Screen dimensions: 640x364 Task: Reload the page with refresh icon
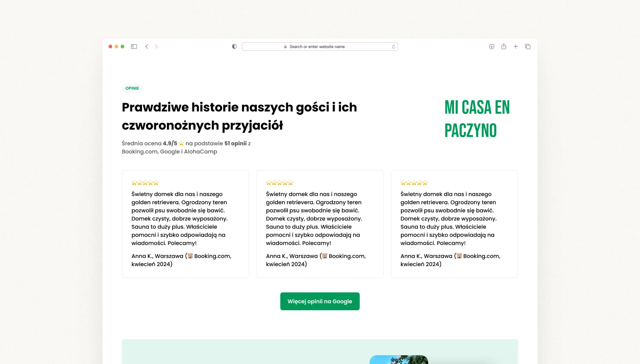pos(394,47)
